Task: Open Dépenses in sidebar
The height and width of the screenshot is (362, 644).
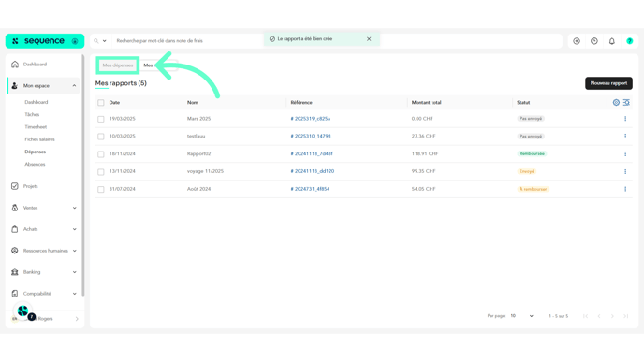Action: [36, 152]
